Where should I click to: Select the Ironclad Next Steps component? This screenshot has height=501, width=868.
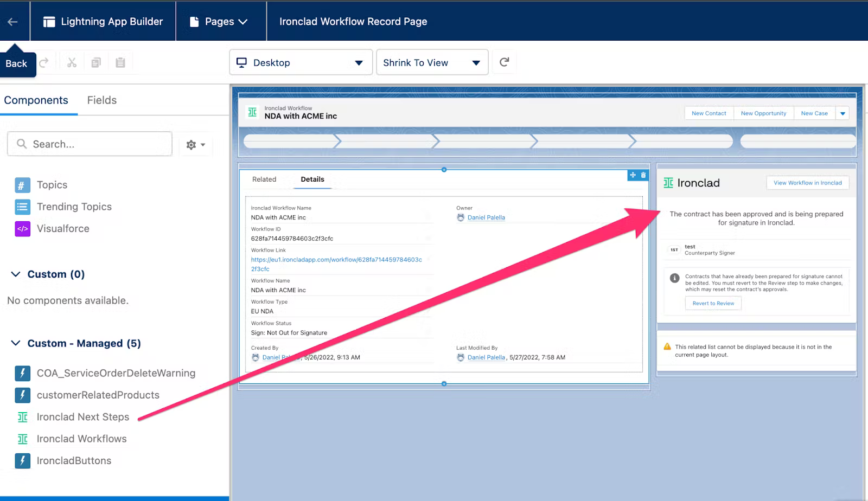pos(83,417)
